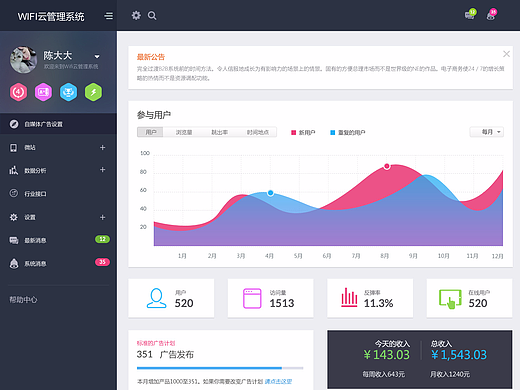Screen dimensions: 520x390
Task: Click 陈大大 profile avatar
Action: coord(23,60)
